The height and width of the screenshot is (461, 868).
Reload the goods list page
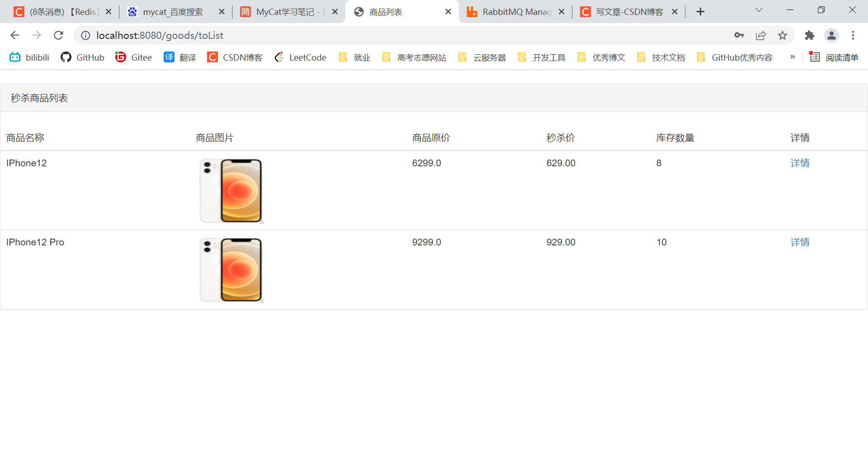pos(58,35)
